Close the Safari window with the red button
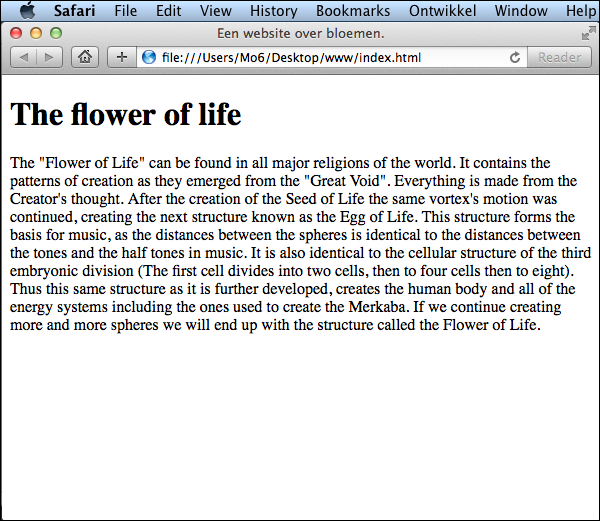The width and height of the screenshot is (600, 521). 15,33
